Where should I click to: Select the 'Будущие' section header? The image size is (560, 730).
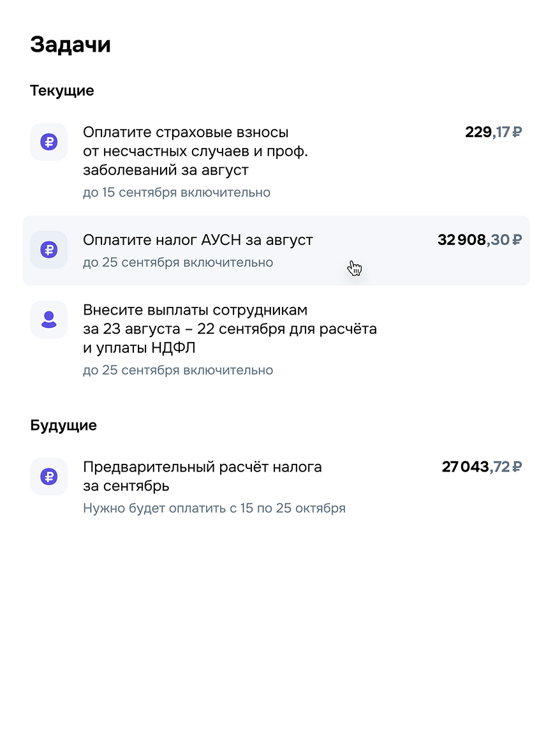tap(63, 426)
